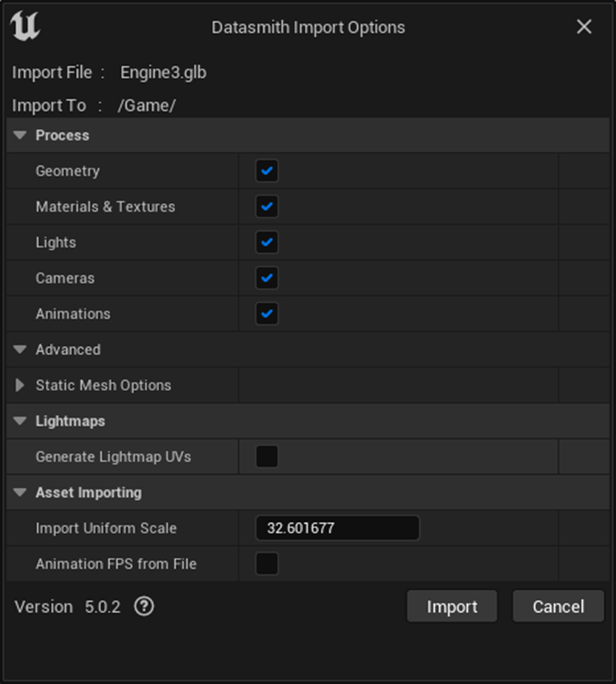Check Animation FPS from File
Image resolution: width=616 pixels, height=684 pixels.
(267, 564)
